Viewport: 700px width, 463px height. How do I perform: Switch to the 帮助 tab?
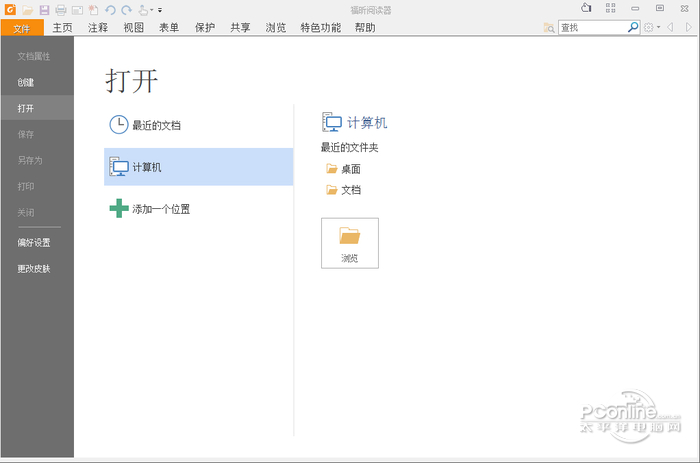point(365,28)
